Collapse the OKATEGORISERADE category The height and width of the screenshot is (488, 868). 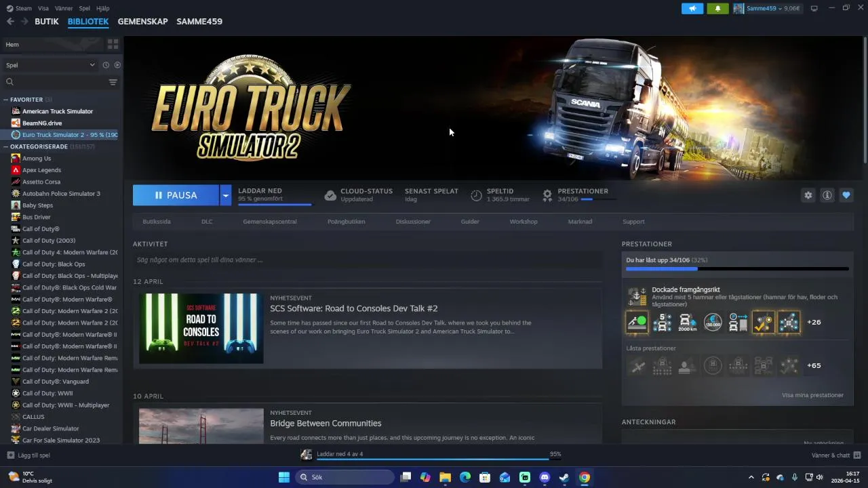(5, 146)
